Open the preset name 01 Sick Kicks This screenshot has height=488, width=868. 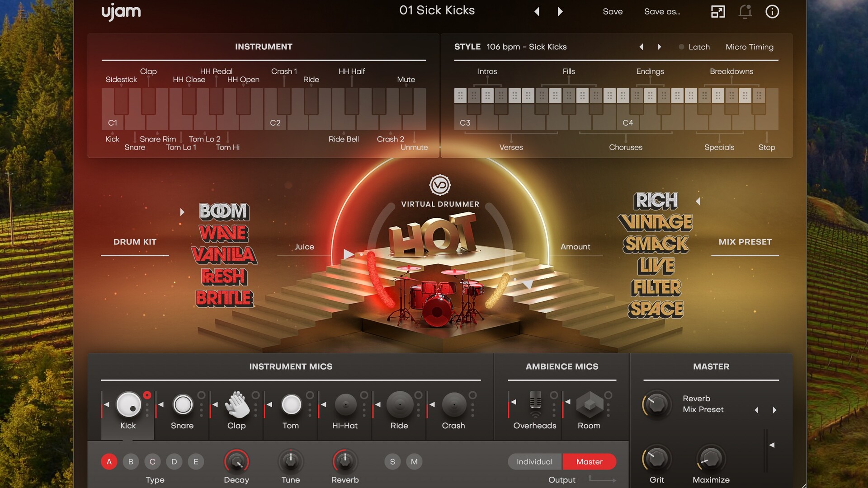(x=437, y=10)
